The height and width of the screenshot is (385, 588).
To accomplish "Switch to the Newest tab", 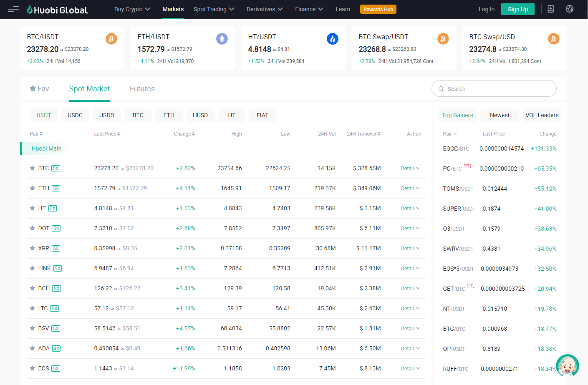I will click(500, 115).
